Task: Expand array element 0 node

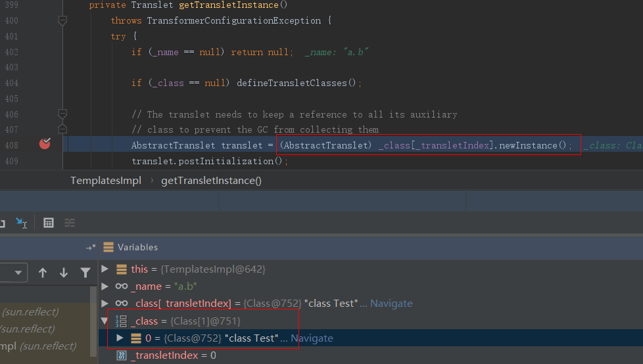Action: [120, 338]
